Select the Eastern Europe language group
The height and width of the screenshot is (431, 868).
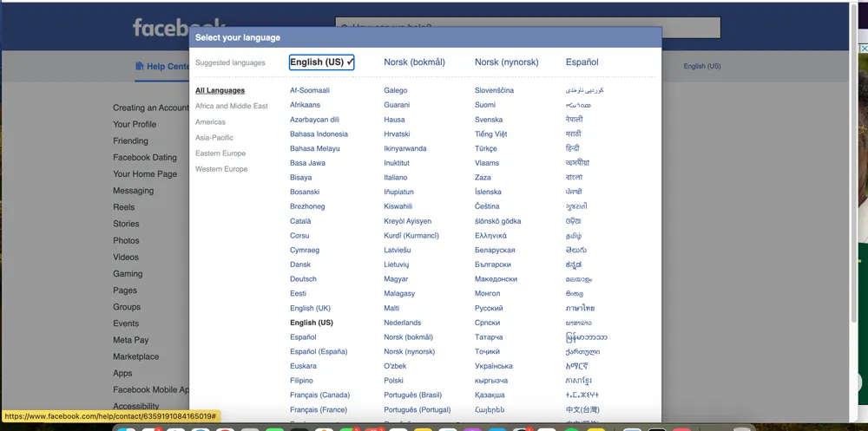tap(220, 153)
